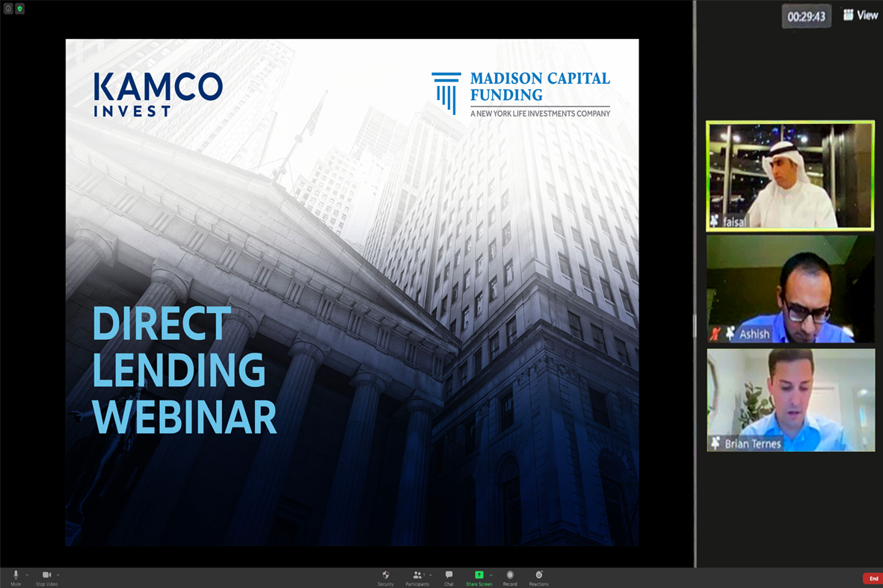The height and width of the screenshot is (588, 883).
Task: Expand share options arrow beside Share Screen
Action: tap(491, 575)
